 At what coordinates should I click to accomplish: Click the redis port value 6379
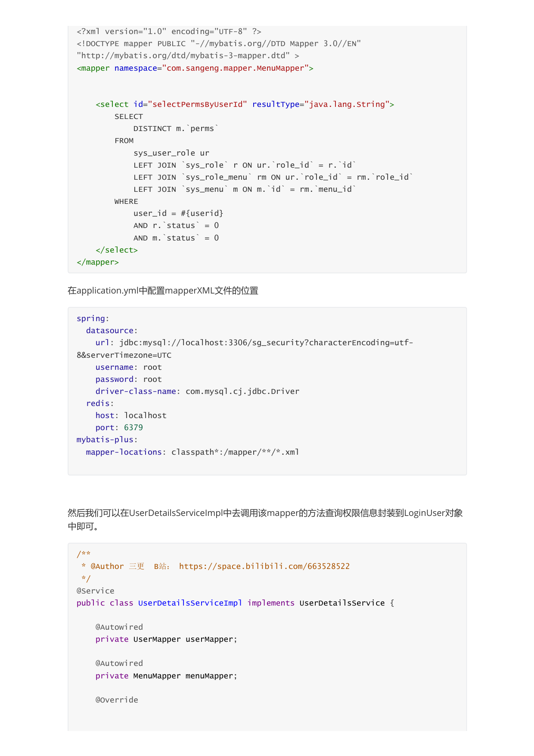pyautogui.click(x=133, y=428)
